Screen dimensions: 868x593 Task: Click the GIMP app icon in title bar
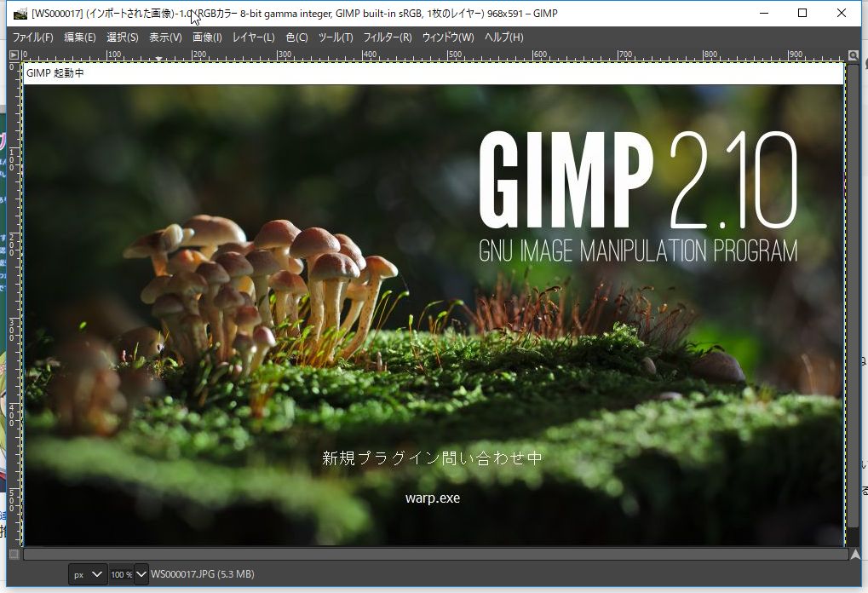click(20, 14)
